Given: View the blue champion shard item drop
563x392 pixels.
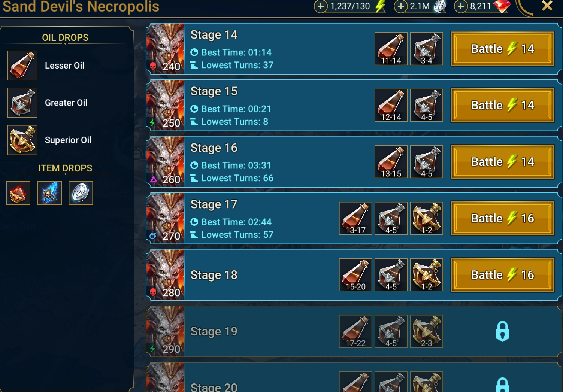Looking at the screenshot, I should [x=49, y=193].
